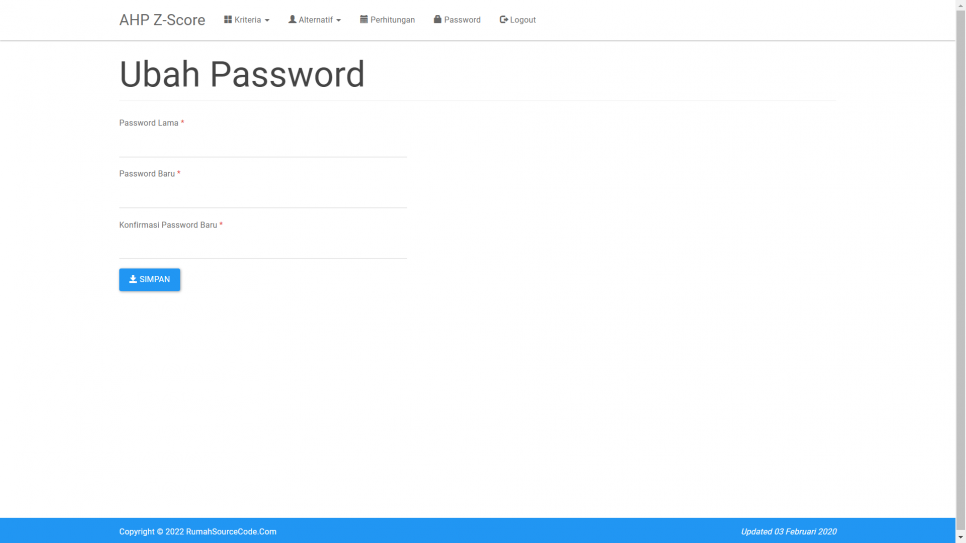Click the Ubah Password heading
Screen dimensions: 966x543
242,75
